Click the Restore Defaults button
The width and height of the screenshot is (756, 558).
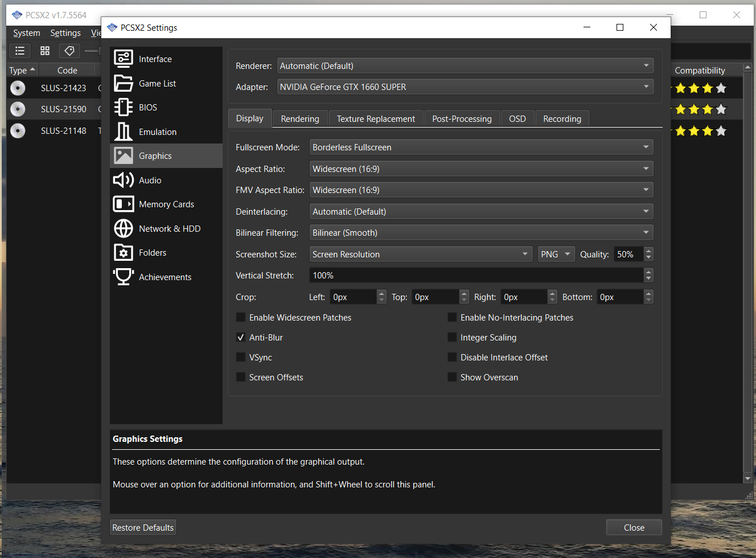[143, 527]
